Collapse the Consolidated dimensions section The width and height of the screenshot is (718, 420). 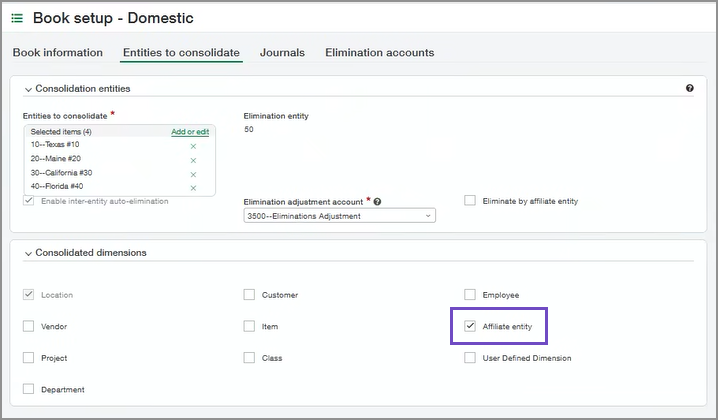(28, 253)
